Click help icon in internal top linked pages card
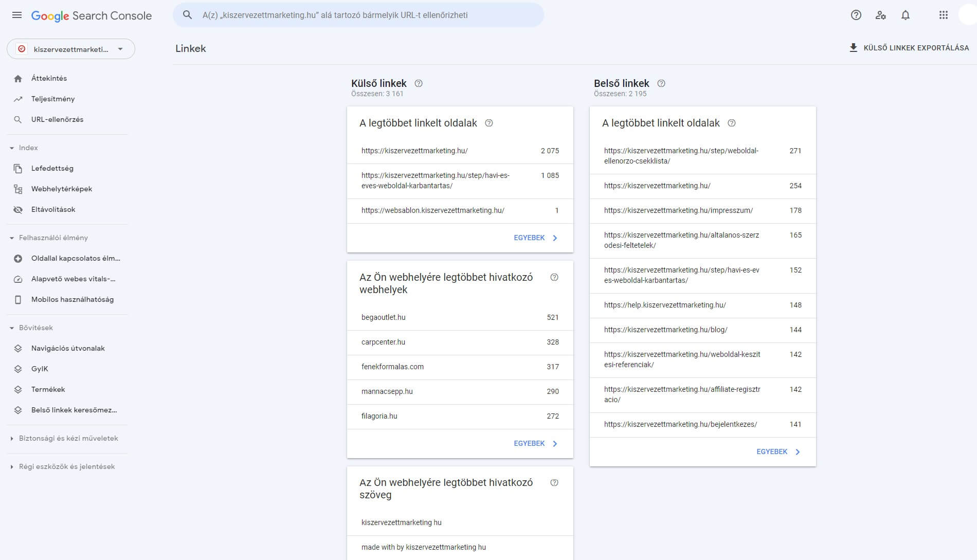 coord(732,123)
